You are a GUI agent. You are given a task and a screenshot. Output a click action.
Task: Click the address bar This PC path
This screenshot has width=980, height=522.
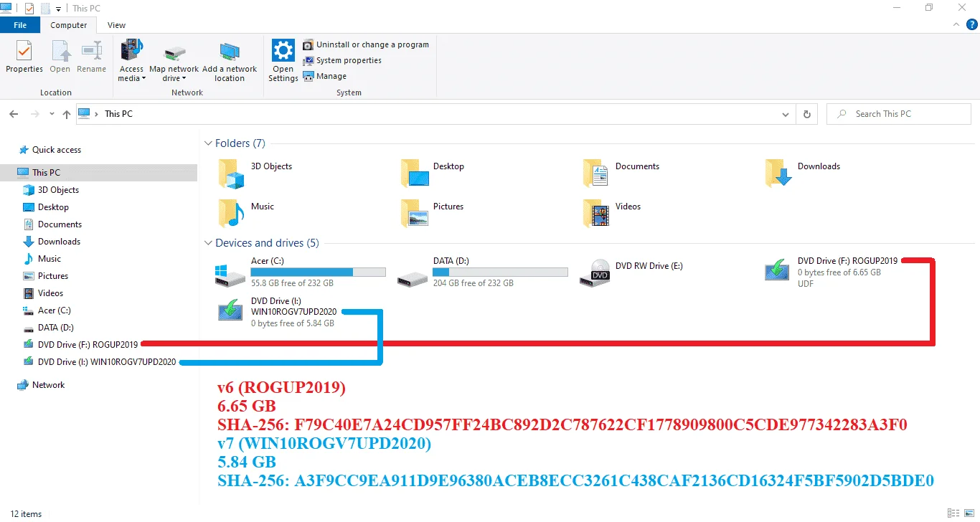[118, 114]
